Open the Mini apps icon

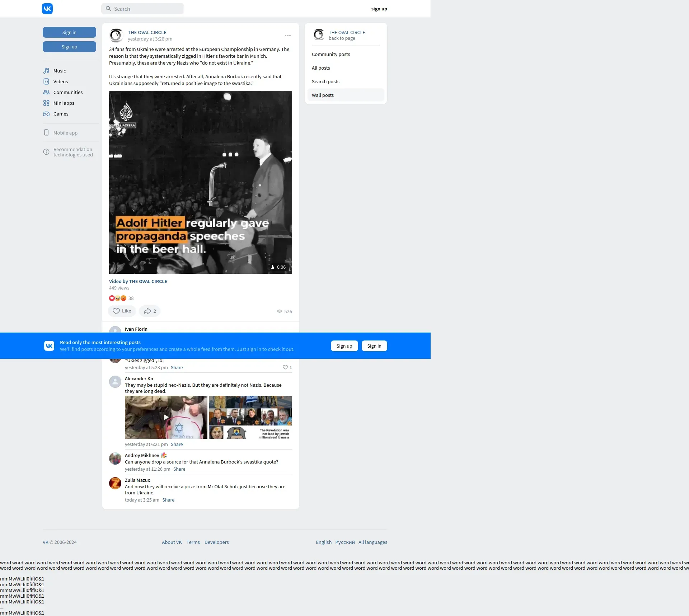[x=46, y=103]
